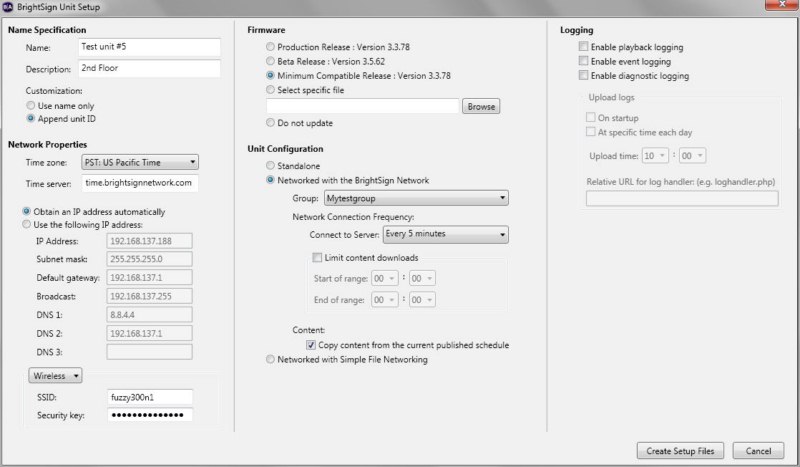Open Upload time hour dropdown
The width and height of the screenshot is (800, 467).
tap(655, 156)
